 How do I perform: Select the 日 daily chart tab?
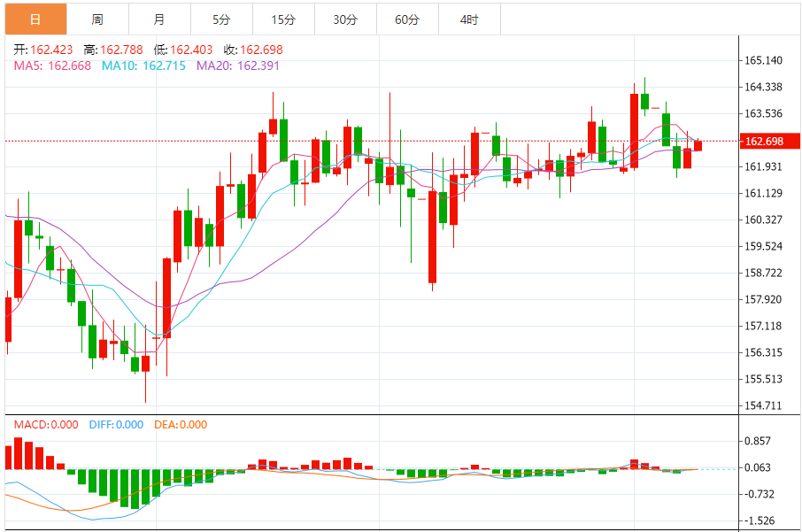tap(35, 19)
